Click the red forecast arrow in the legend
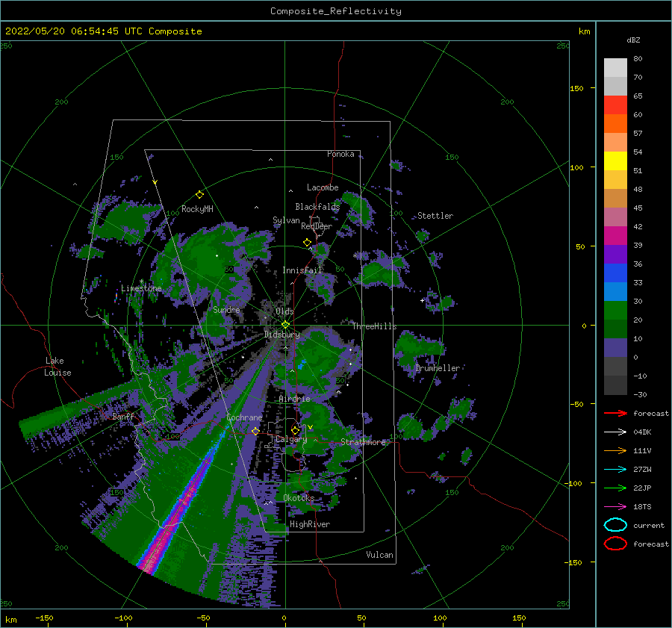This screenshot has width=672, height=628. point(615,413)
